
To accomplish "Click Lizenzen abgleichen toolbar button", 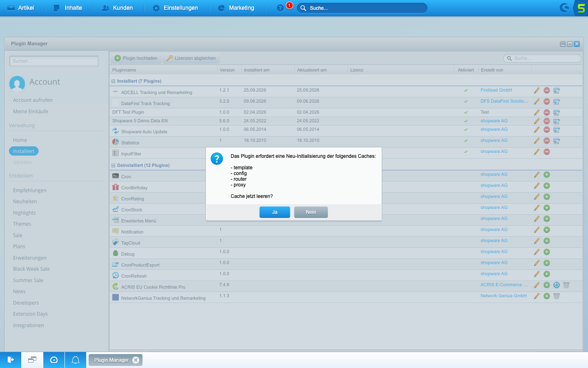I will tap(191, 58).
